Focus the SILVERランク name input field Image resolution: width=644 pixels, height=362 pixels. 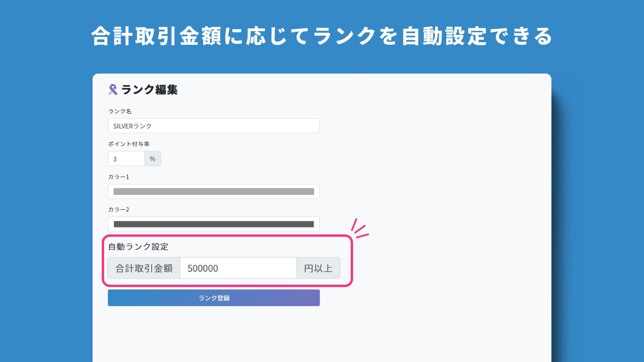click(x=214, y=126)
